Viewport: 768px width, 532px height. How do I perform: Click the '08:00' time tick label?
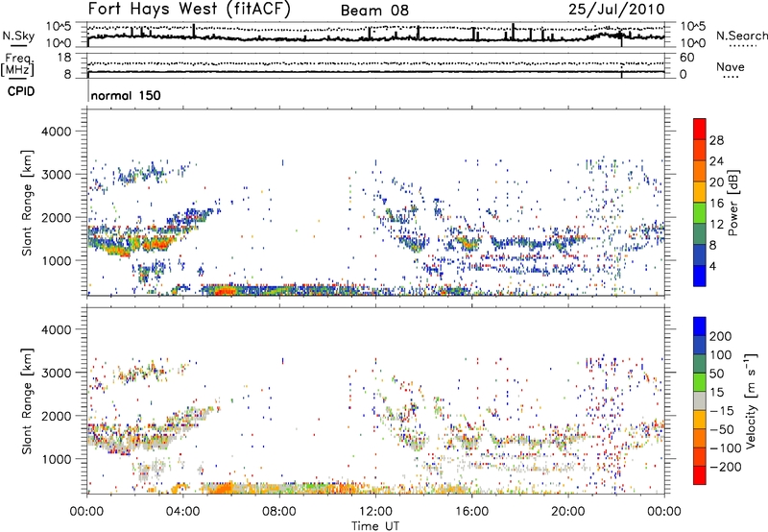point(279,512)
